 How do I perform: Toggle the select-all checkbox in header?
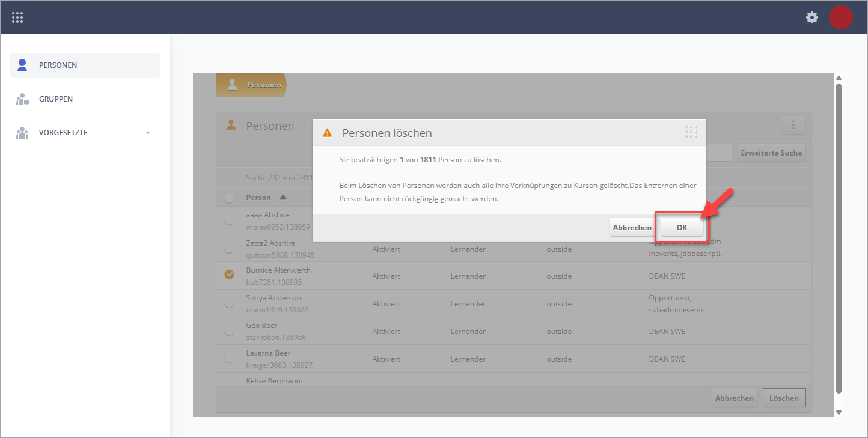point(229,198)
